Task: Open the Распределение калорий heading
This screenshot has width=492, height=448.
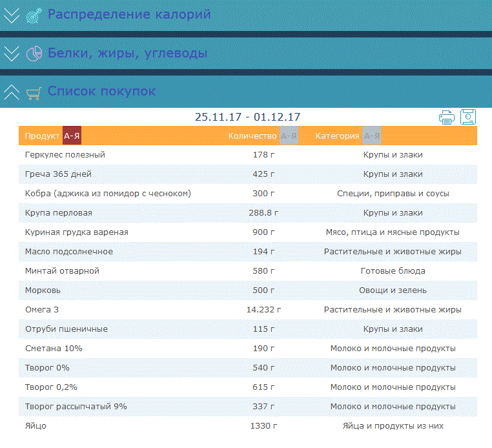Action: 129,14
